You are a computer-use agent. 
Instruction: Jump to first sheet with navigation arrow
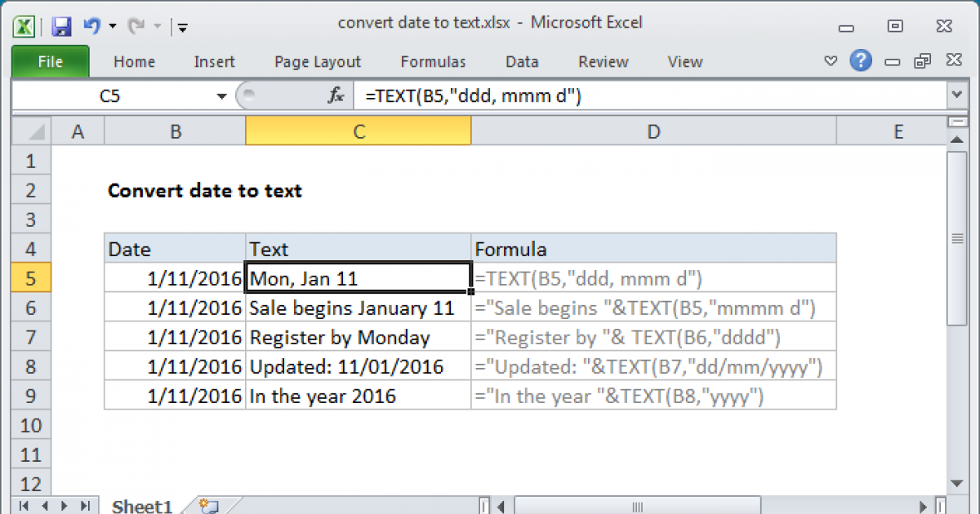coord(22,506)
